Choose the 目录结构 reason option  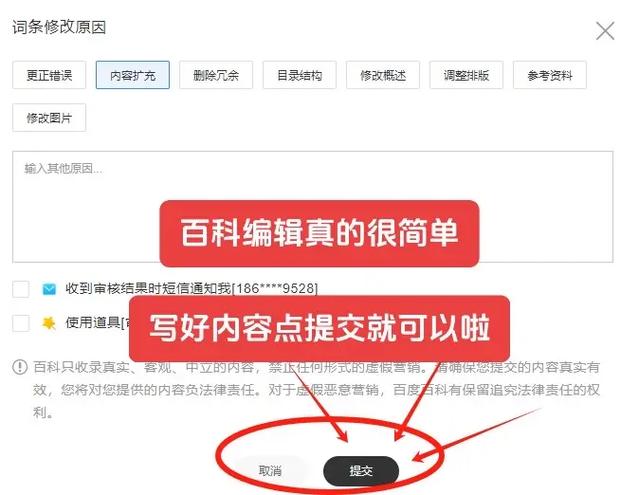pos(300,75)
